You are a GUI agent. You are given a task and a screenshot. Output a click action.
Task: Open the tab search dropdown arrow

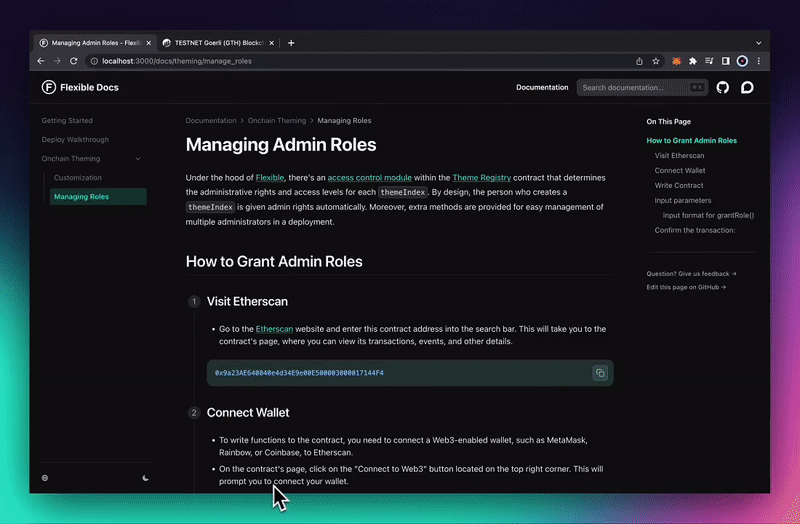[x=759, y=43]
